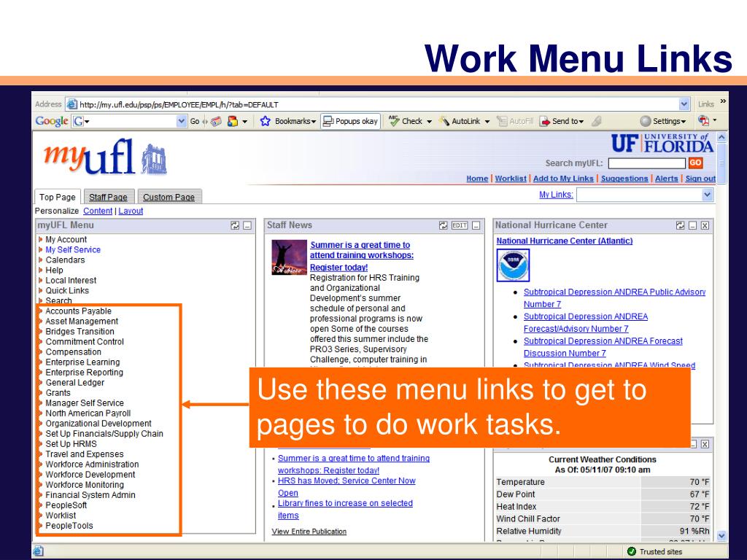
Task: Click the Send to toolbar icon
Action: click(545, 122)
